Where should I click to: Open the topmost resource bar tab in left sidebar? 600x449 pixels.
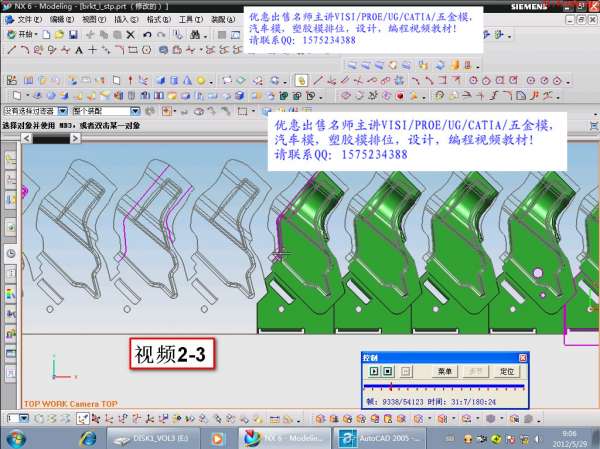11,160
